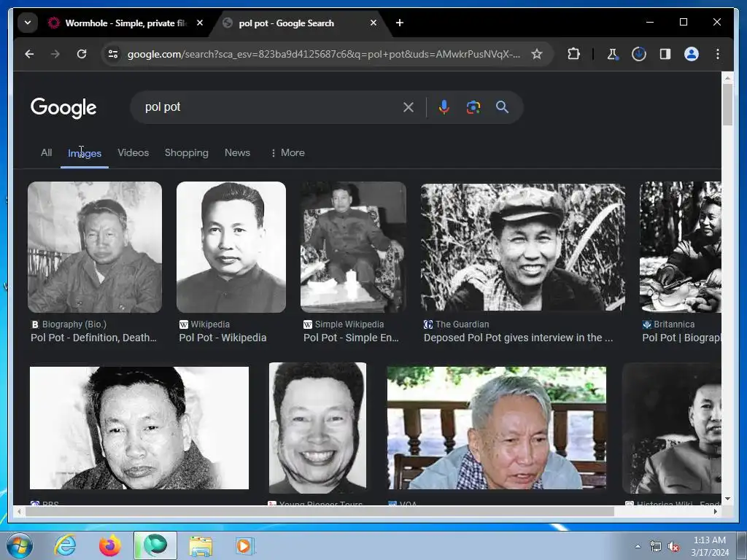Open the network tray icon
Screen dimensions: 747x560
[x=656, y=547]
